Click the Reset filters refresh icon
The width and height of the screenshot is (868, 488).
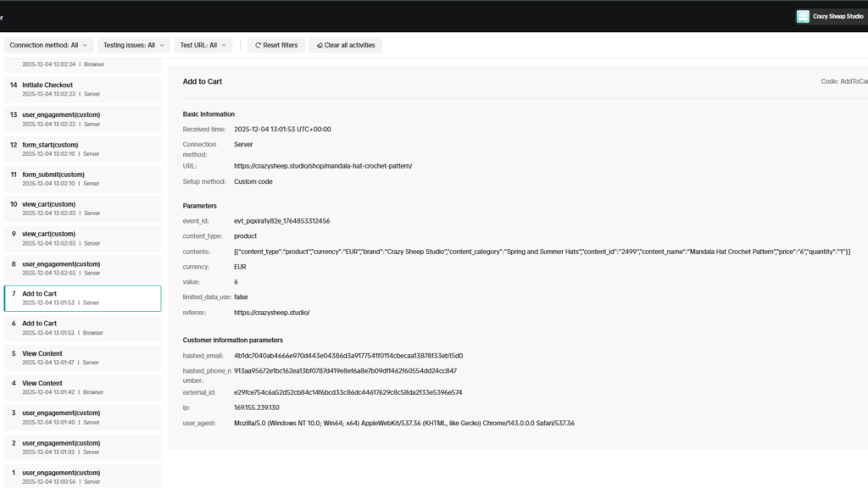coord(258,45)
